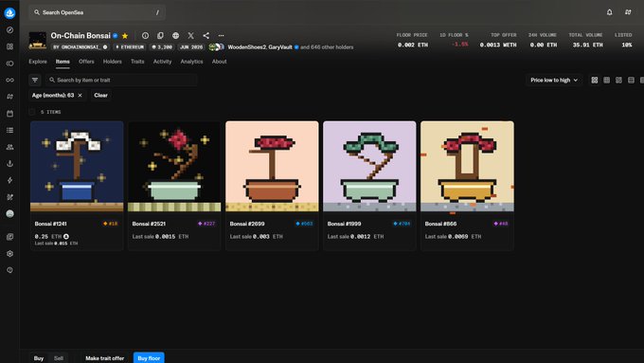Open the Swap arrows icon in sidebar

click(9, 97)
